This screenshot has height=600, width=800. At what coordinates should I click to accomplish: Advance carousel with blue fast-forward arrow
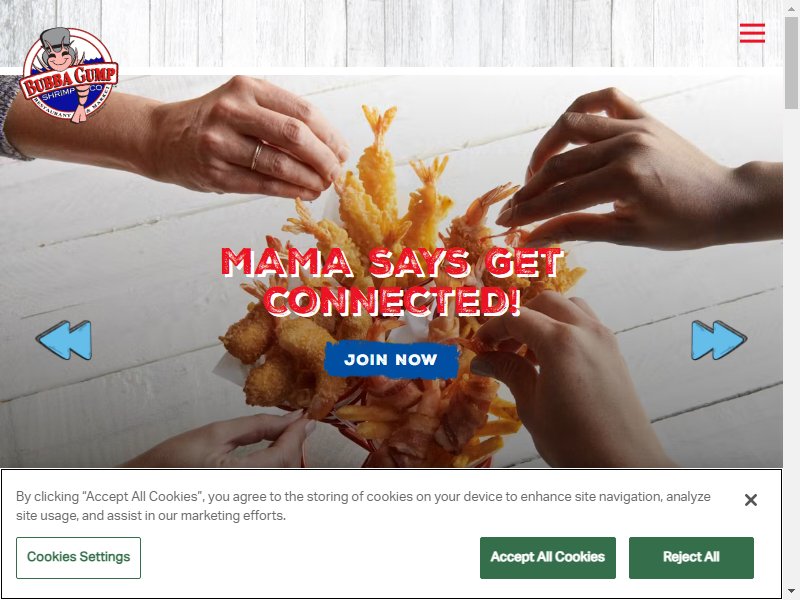(719, 340)
